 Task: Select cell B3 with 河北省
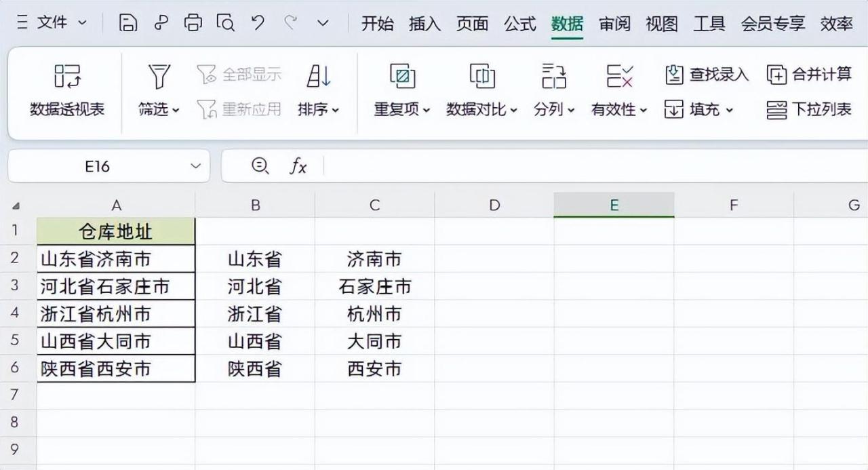tap(255, 286)
